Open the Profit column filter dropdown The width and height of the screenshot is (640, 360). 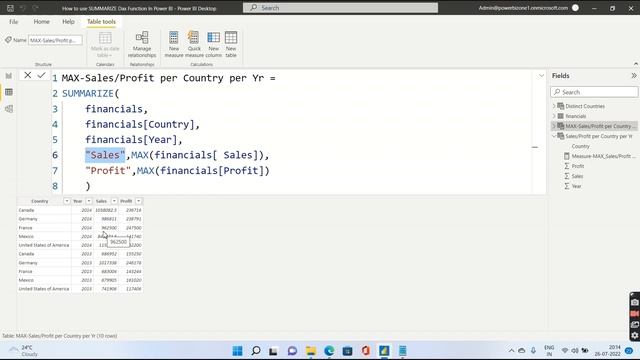pyautogui.click(x=139, y=201)
